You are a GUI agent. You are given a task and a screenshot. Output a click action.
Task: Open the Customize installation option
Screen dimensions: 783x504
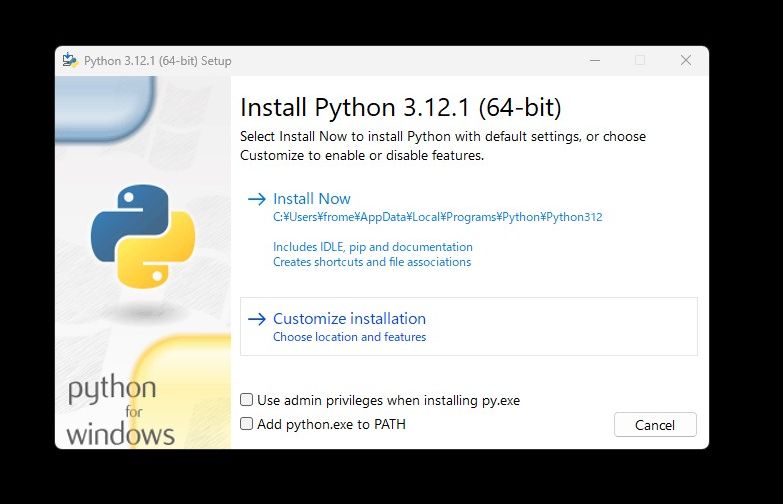click(349, 319)
